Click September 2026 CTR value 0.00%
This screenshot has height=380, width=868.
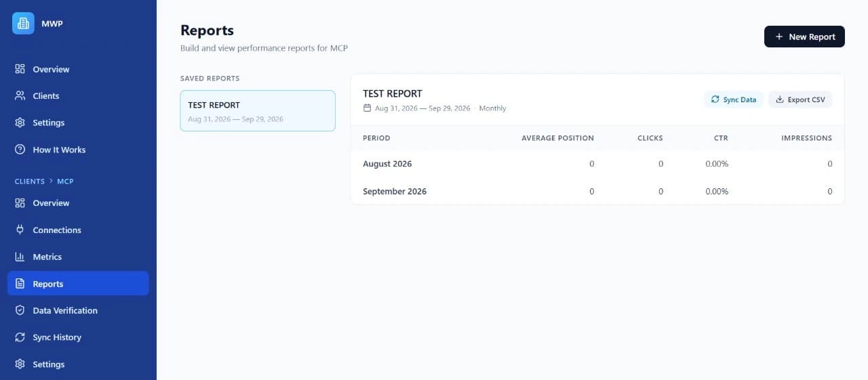point(717,192)
